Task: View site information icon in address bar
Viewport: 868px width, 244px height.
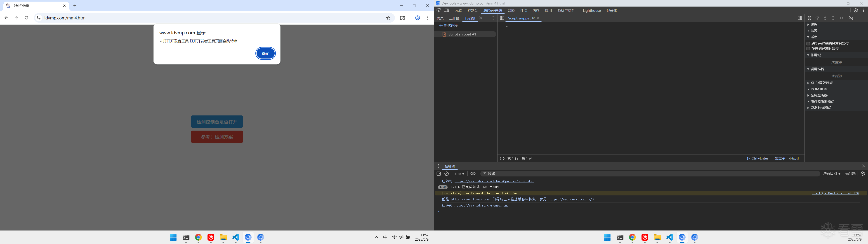Action: pos(38,18)
